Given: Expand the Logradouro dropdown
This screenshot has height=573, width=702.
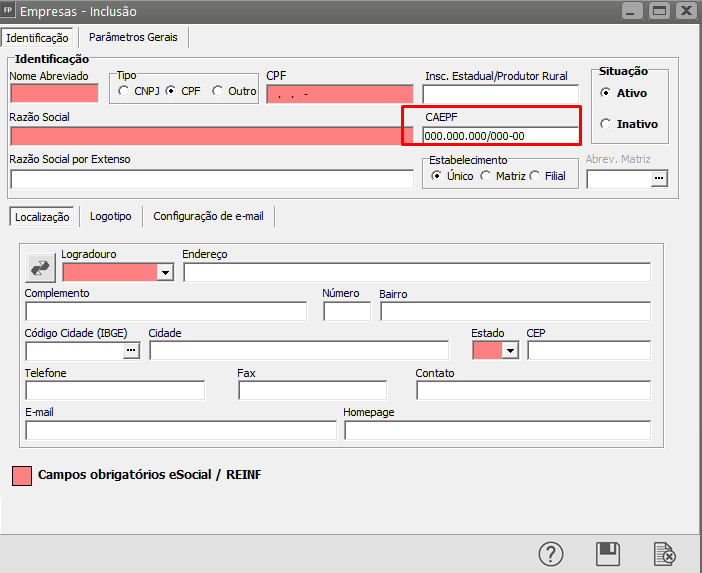Looking at the screenshot, I should point(165,272).
